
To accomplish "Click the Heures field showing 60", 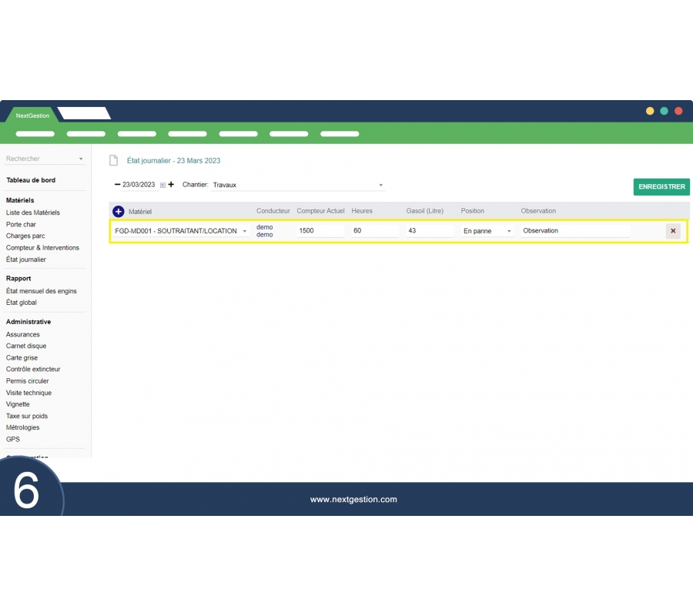I will (x=375, y=231).
